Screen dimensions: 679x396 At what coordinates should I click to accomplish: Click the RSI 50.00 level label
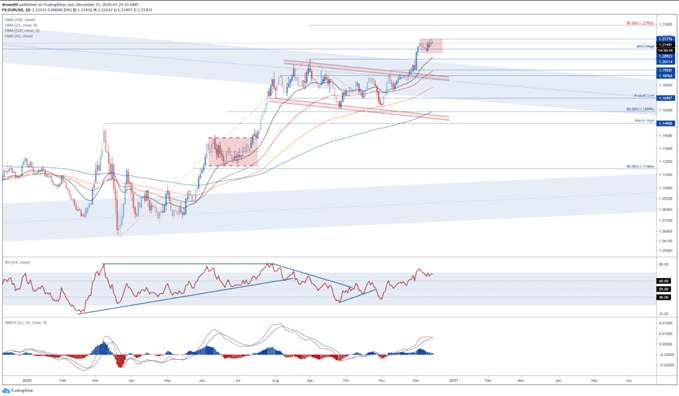click(664, 289)
